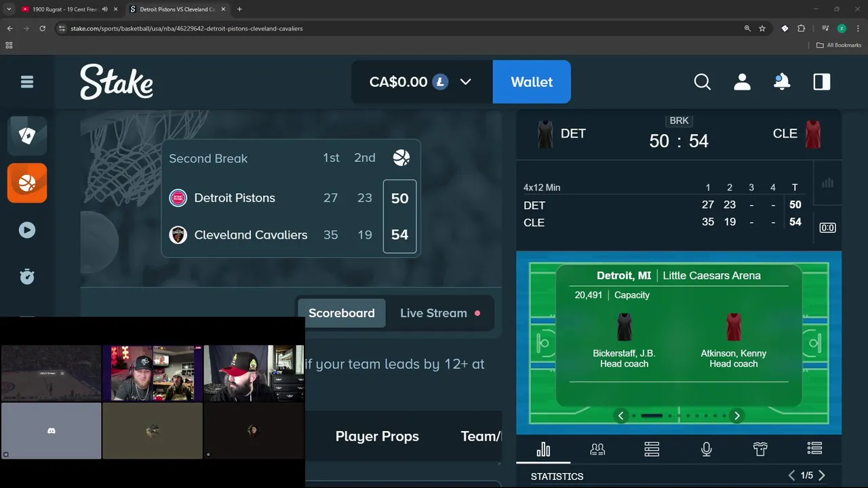Open the stopwatch sidebar icon

click(x=27, y=277)
